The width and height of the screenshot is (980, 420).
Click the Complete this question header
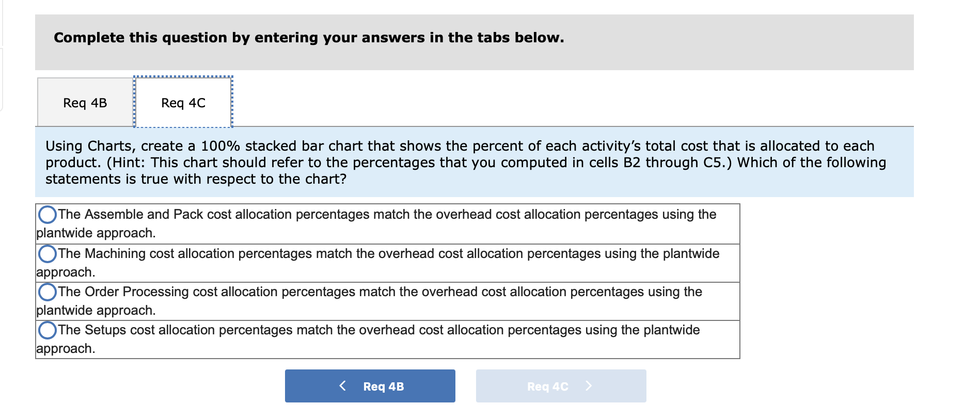point(308,37)
